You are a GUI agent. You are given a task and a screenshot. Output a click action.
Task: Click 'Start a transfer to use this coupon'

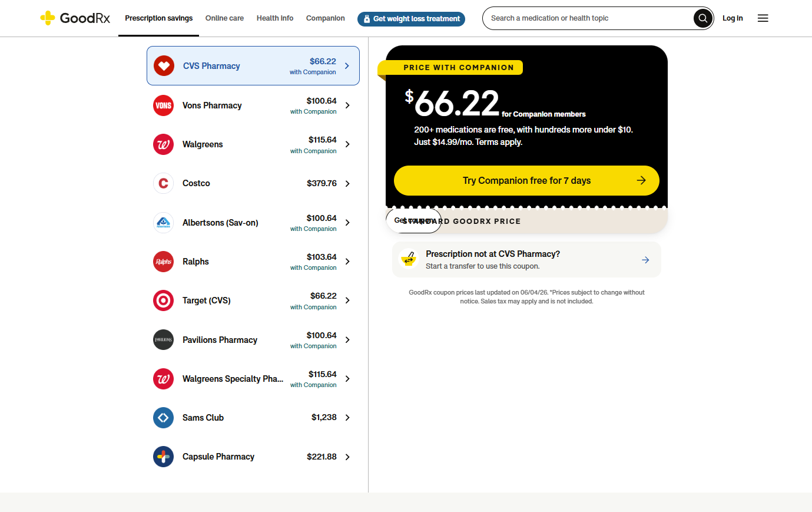tap(483, 266)
